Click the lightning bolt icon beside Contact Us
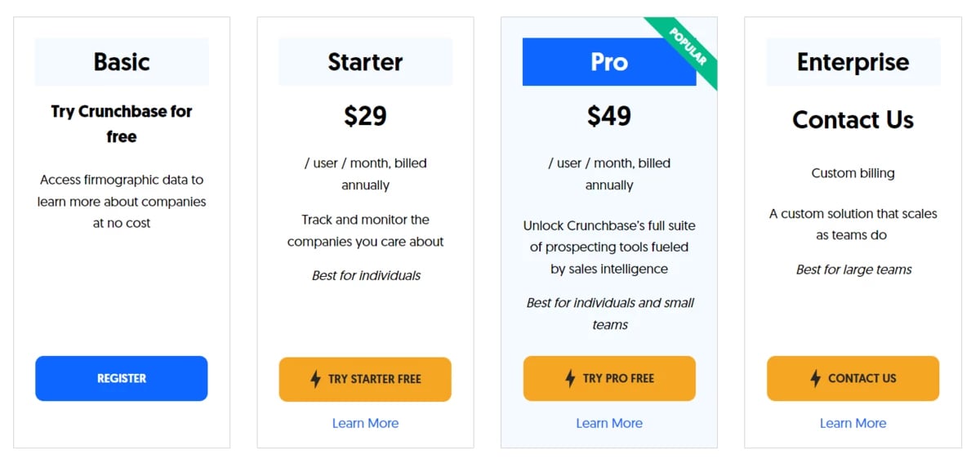 [x=815, y=379]
